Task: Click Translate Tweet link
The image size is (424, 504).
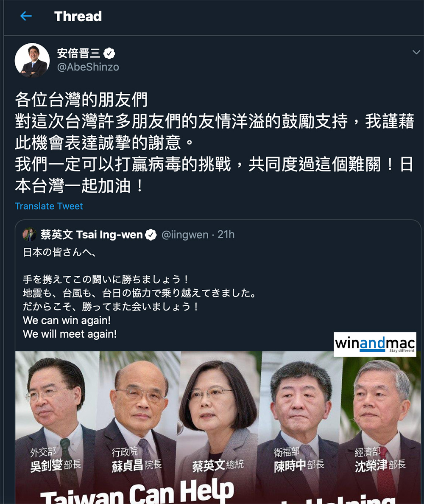Action: point(49,206)
